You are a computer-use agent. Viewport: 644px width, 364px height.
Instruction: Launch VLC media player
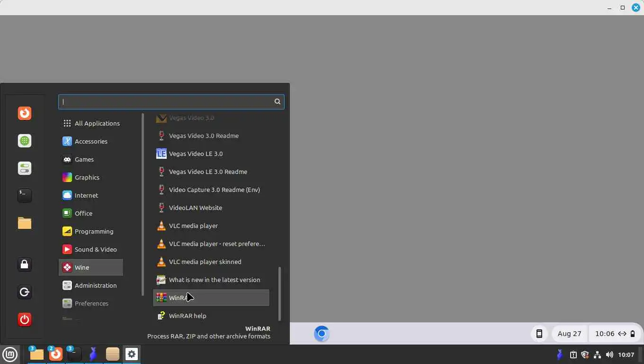211,226
